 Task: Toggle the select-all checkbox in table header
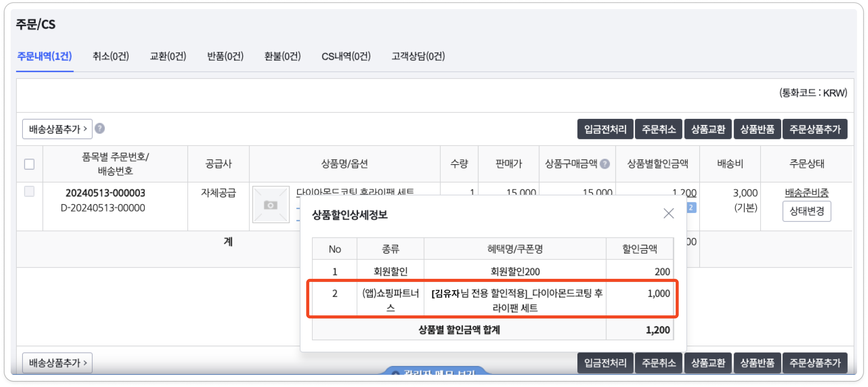point(29,164)
